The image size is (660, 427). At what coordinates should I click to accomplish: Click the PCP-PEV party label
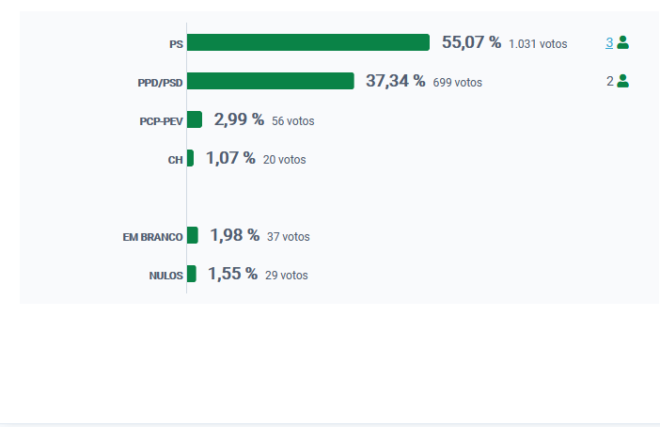161,121
